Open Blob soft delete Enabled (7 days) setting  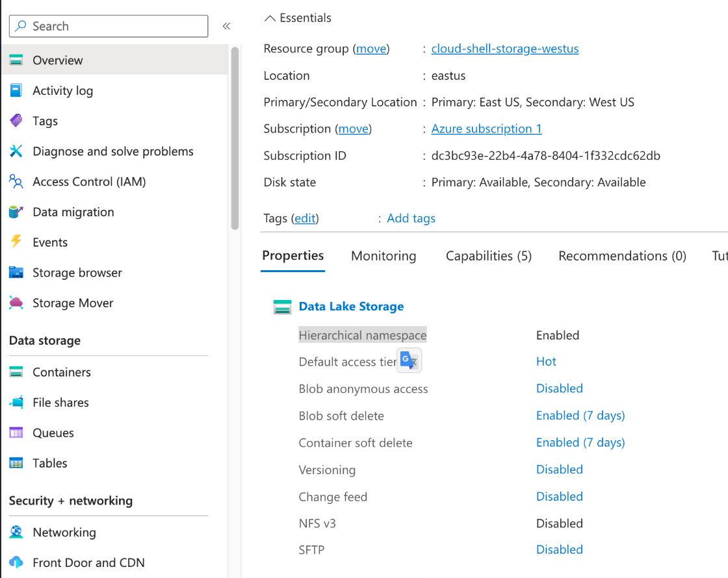click(580, 416)
